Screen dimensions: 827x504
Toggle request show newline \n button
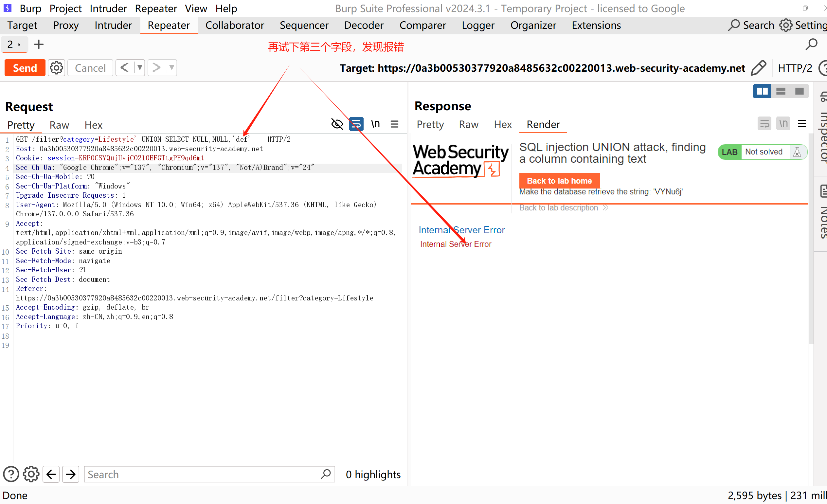[x=375, y=124]
